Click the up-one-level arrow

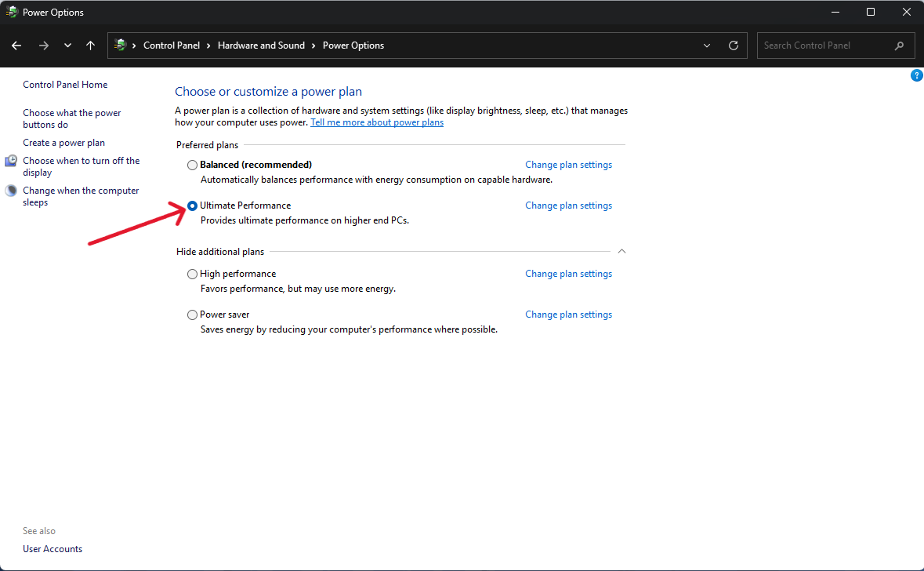[x=90, y=45]
